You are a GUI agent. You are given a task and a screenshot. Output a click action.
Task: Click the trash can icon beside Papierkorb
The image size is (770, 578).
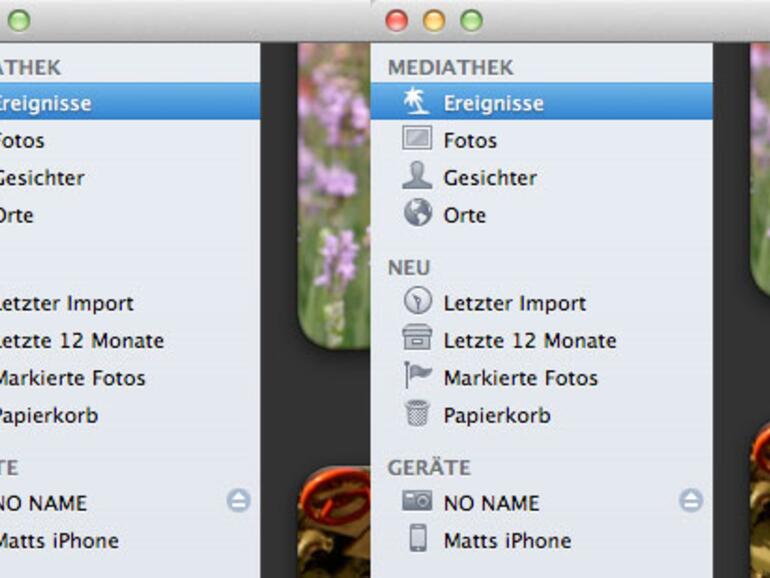click(417, 413)
